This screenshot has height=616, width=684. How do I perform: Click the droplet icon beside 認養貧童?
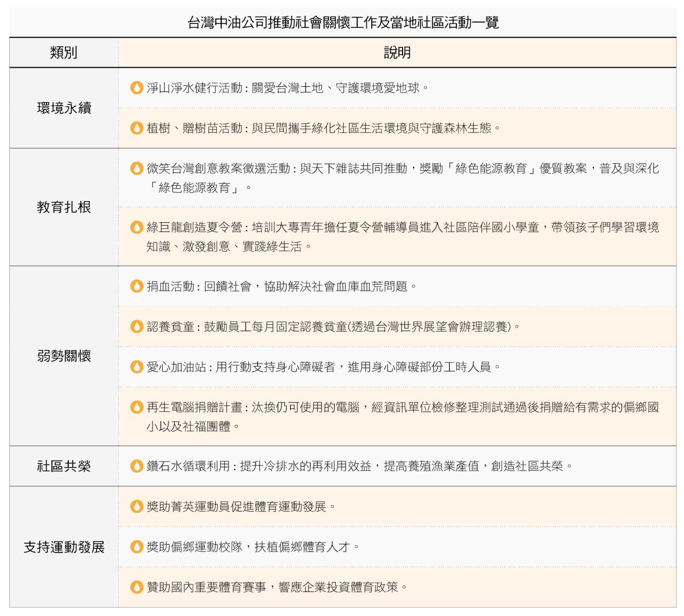click(137, 326)
